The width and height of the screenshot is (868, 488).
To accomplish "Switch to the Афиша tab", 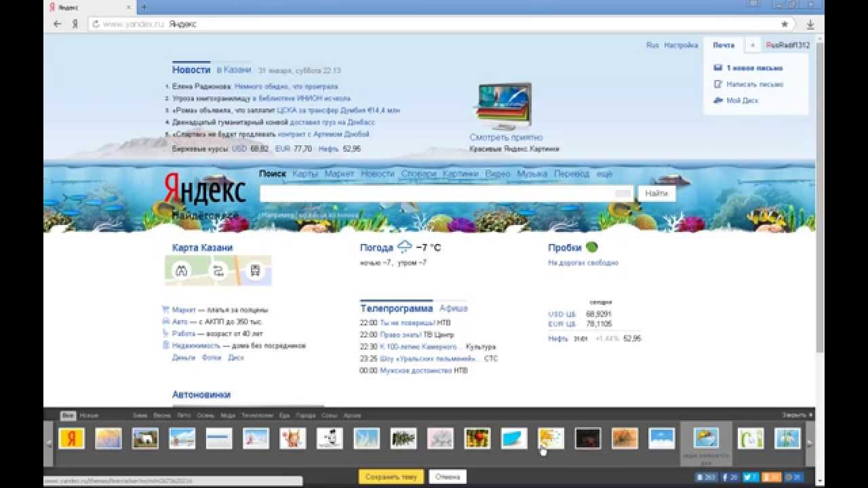I will click(x=454, y=308).
